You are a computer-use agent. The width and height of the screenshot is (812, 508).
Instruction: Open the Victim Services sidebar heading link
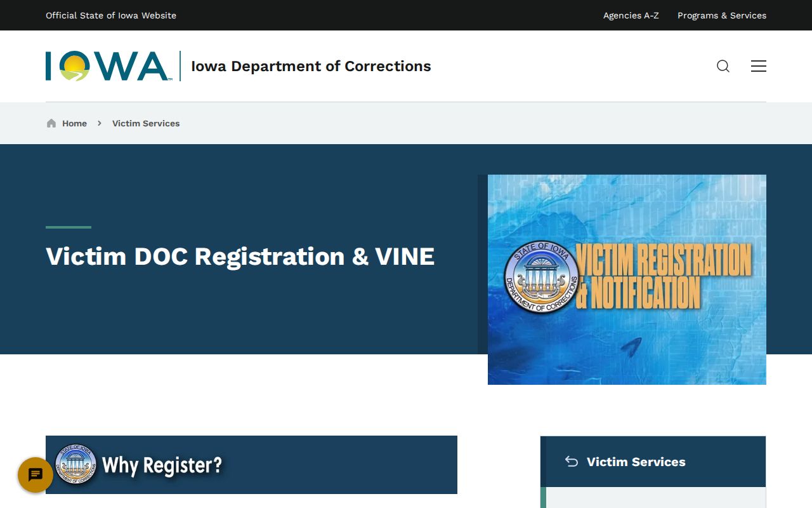coord(636,462)
